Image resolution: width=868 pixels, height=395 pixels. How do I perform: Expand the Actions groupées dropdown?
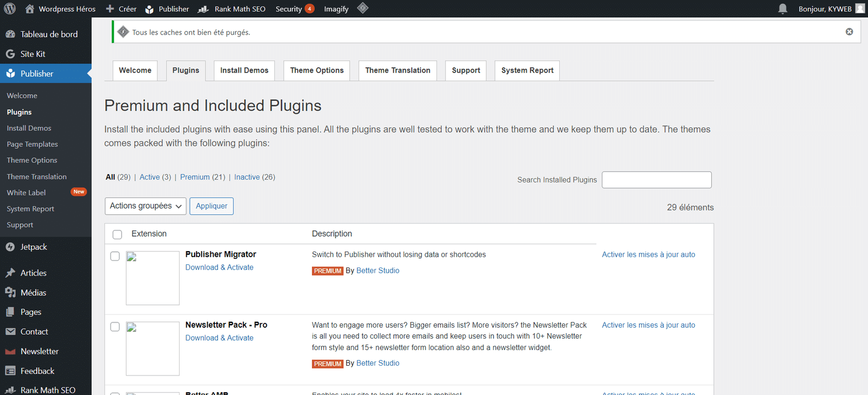(145, 206)
